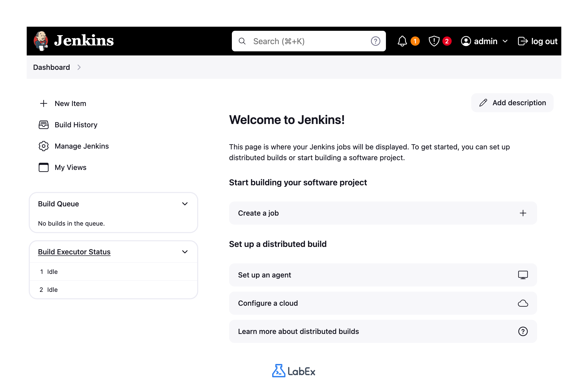Viewport: 588px width, 384px height.
Task: Collapse the Build Queue section
Action: pyautogui.click(x=185, y=204)
